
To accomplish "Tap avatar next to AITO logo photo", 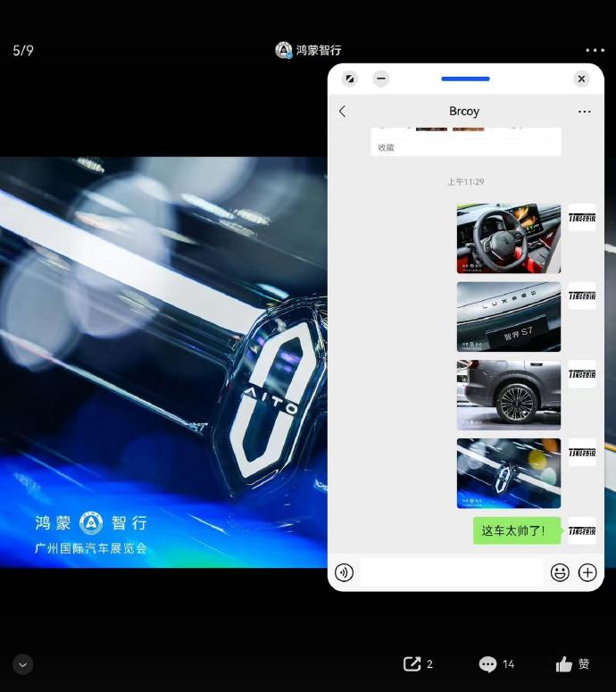I will (x=582, y=453).
